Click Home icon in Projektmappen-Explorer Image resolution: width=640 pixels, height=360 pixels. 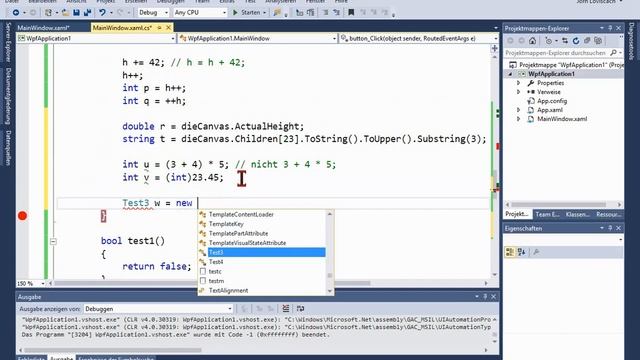(x=532, y=41)
